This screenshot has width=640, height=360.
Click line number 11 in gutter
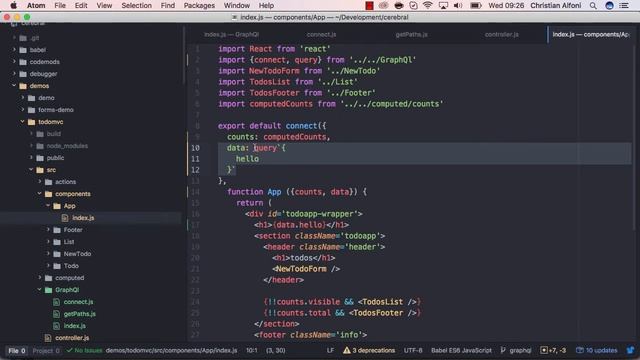point(195,159)
